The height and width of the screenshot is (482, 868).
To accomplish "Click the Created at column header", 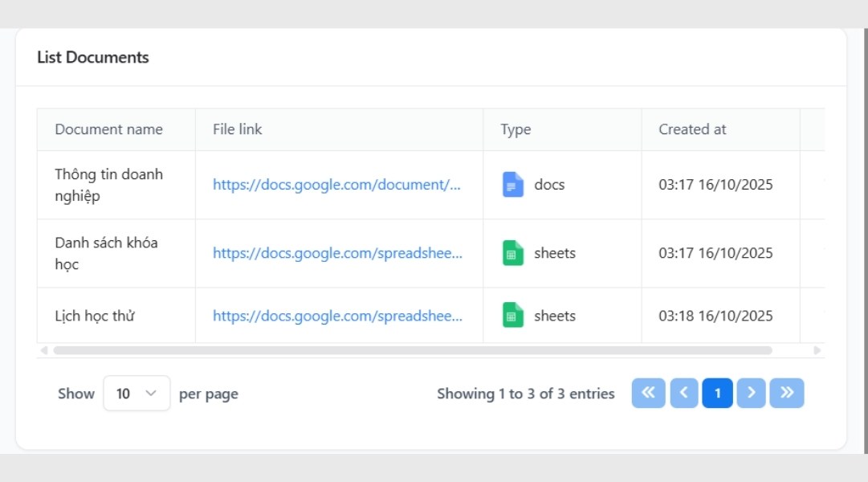I will point(692,129).
